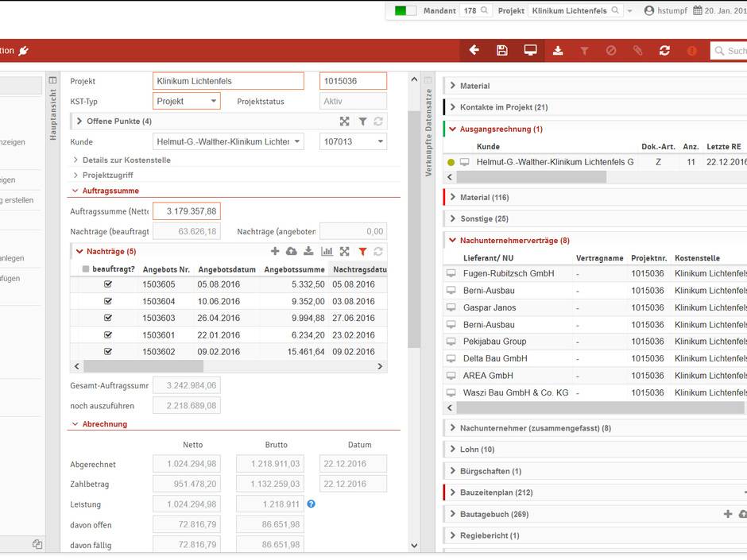This screenshot has width=747, height=560.
Task: Open the Details zur Kostenstelle link
Action: tap(127, 159)
